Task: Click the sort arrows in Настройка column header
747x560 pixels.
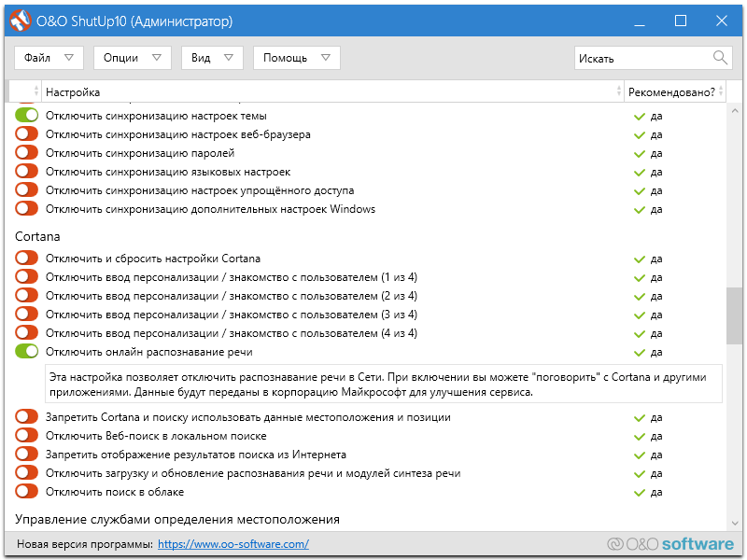Action: [618, 91]
